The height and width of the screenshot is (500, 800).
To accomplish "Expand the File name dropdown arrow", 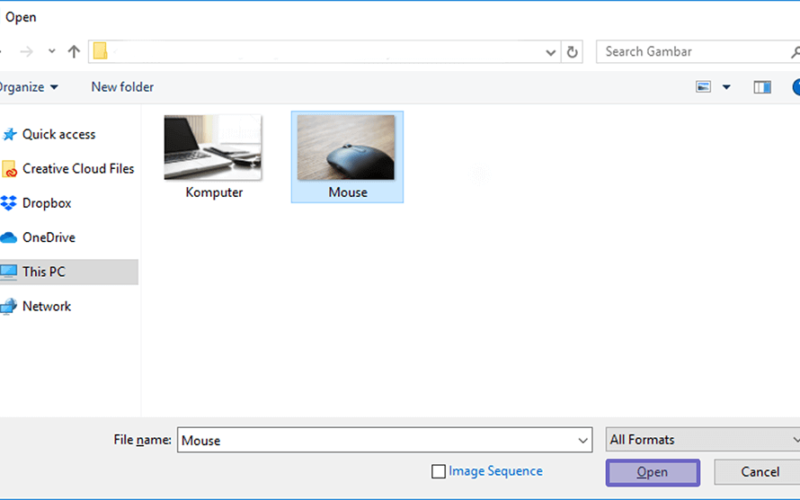I will coord(583,440).
